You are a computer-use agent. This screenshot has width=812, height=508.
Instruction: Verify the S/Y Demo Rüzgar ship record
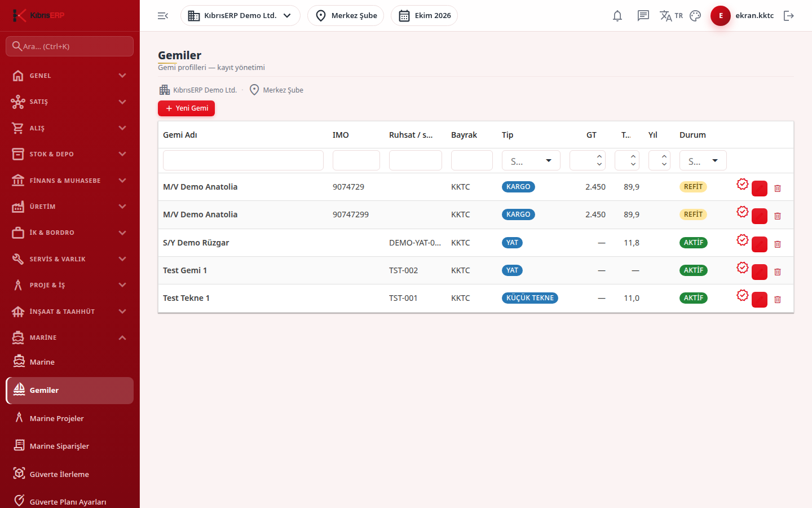pyautogui.click(x=743, y=240)
